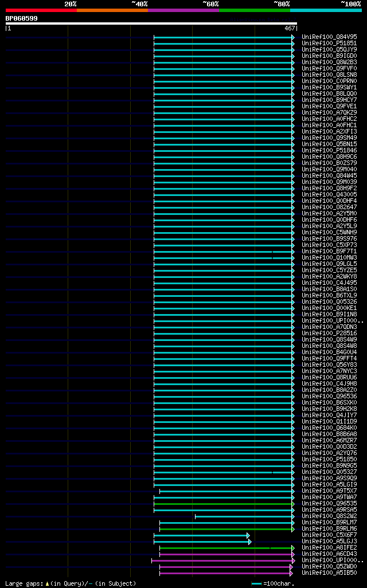Select subject label UniRef100_P51850
The height and width of the screenshot is (588, 367).
tap(330, 460)
